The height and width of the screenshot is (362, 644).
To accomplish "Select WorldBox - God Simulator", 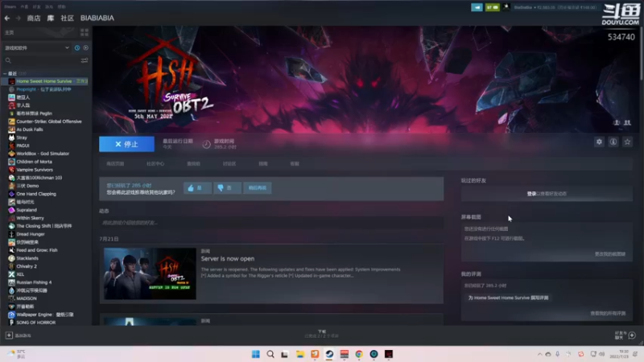I will pos(43,154).
